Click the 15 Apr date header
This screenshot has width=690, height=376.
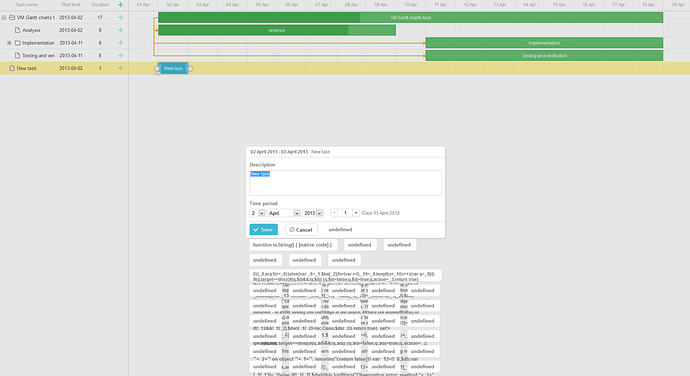click(x=559, y=5)
